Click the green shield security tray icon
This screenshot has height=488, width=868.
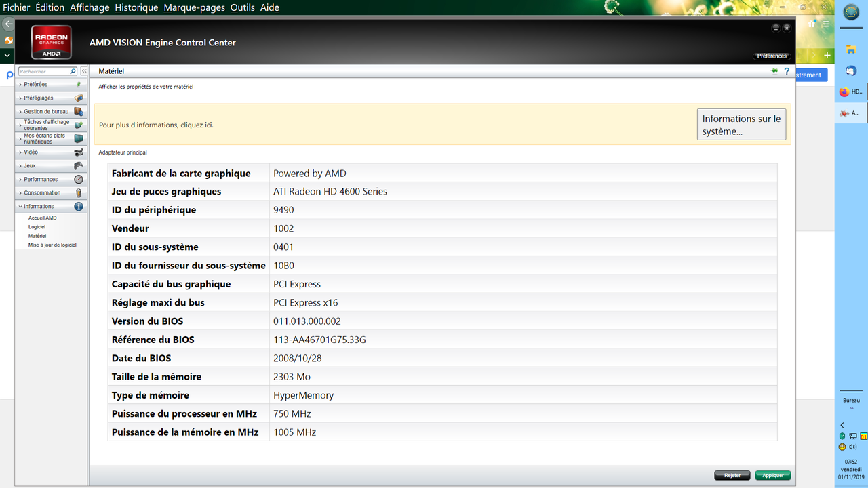842,436
